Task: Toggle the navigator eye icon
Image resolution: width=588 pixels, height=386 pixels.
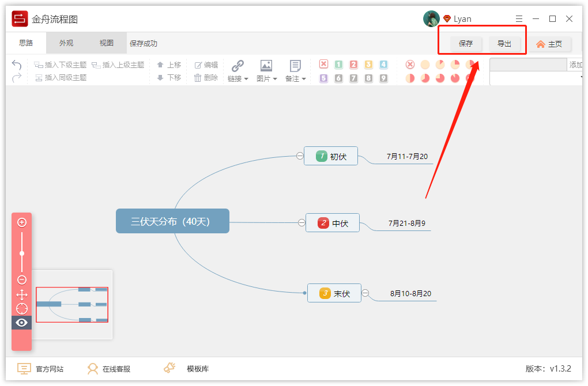Action: tap(22, 323)
